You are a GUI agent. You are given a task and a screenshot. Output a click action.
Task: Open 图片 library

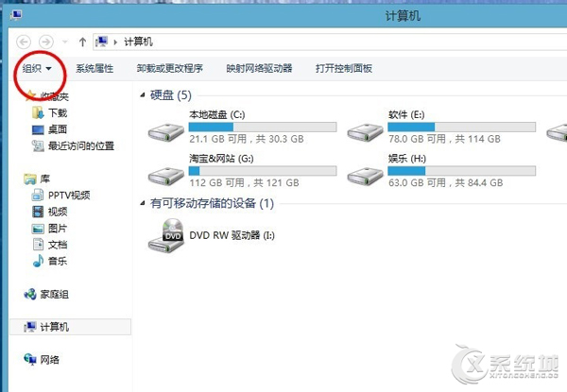[x=58, y=229]
